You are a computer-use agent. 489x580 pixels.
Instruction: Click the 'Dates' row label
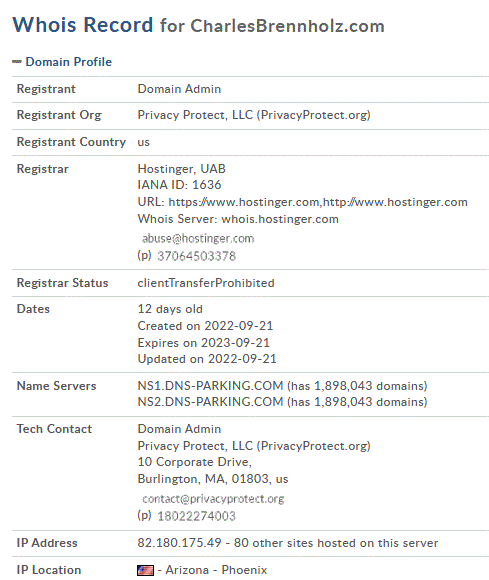(x=33, y=309)
